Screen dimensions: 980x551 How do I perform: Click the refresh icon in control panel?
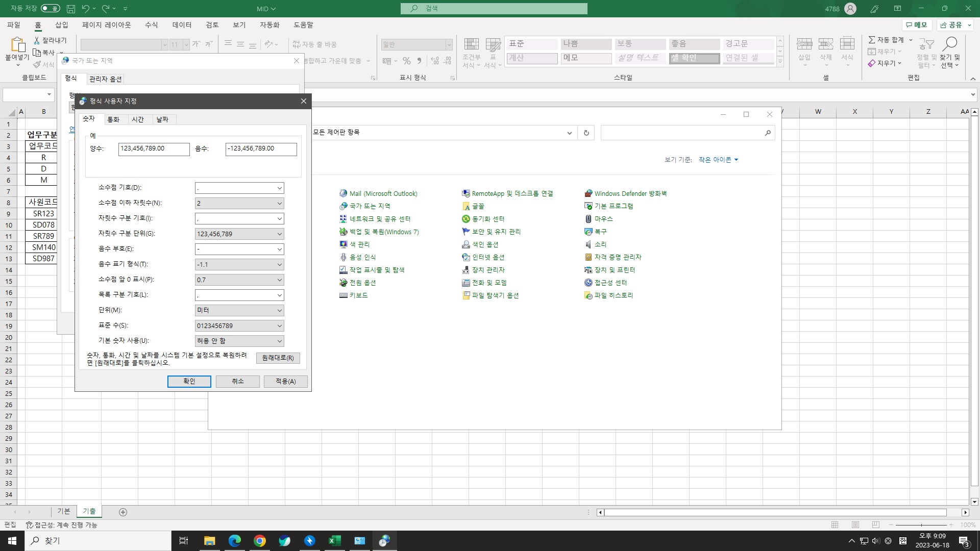click(586, 133)
